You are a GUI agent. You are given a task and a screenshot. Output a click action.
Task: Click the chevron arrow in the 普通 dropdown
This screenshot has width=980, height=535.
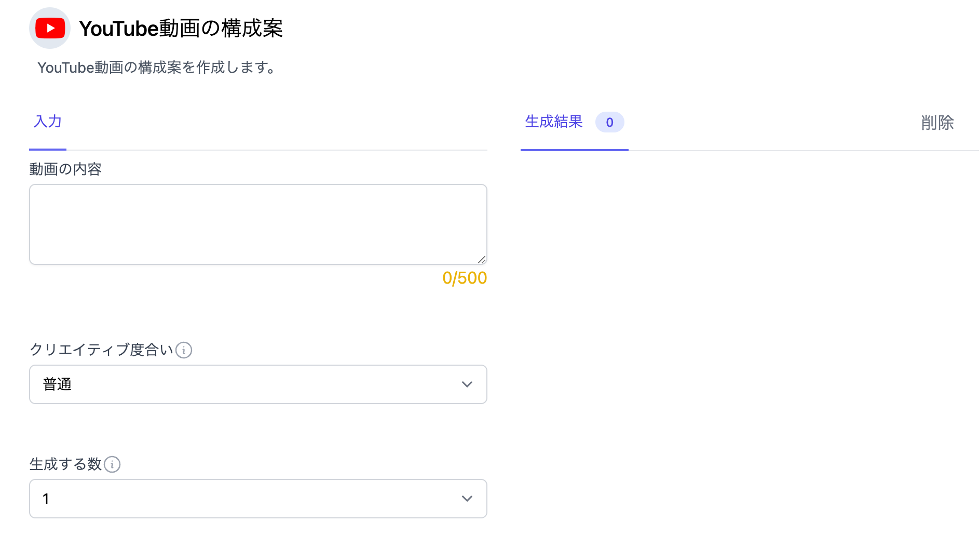click(467, 384)
